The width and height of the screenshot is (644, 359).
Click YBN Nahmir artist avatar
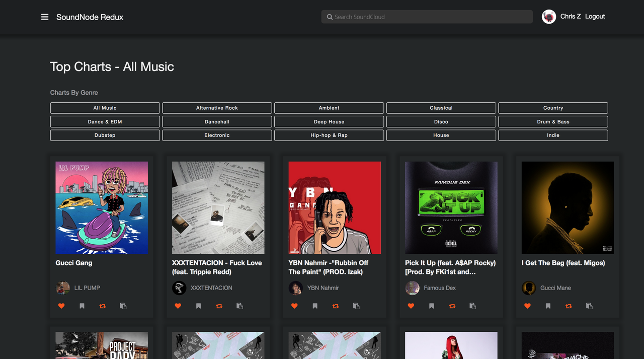pos(295,288)
